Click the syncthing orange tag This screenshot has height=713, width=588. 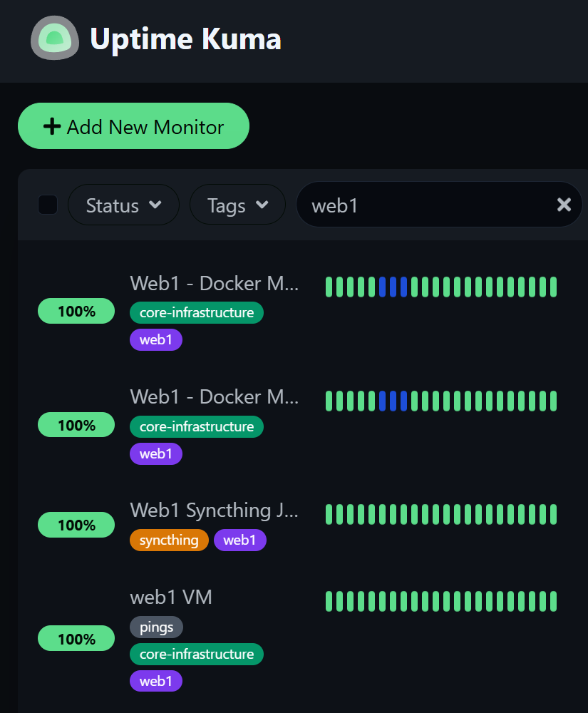(x=169, y=540)
